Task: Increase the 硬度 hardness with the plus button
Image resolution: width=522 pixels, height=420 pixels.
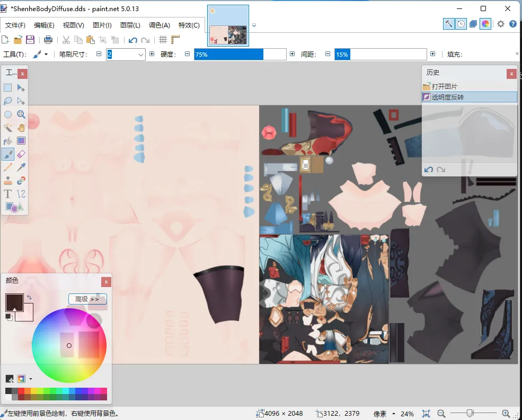Action: coord(293,54)
